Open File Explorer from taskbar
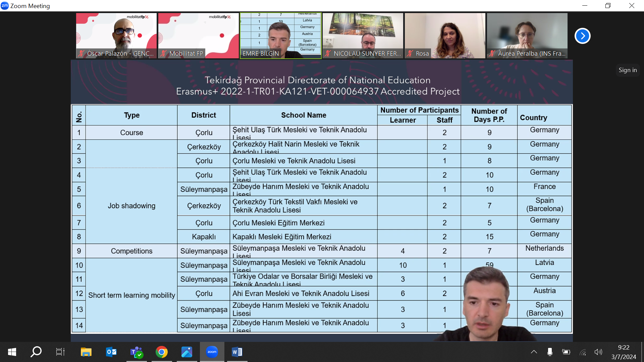 click(x=86, y=352)
